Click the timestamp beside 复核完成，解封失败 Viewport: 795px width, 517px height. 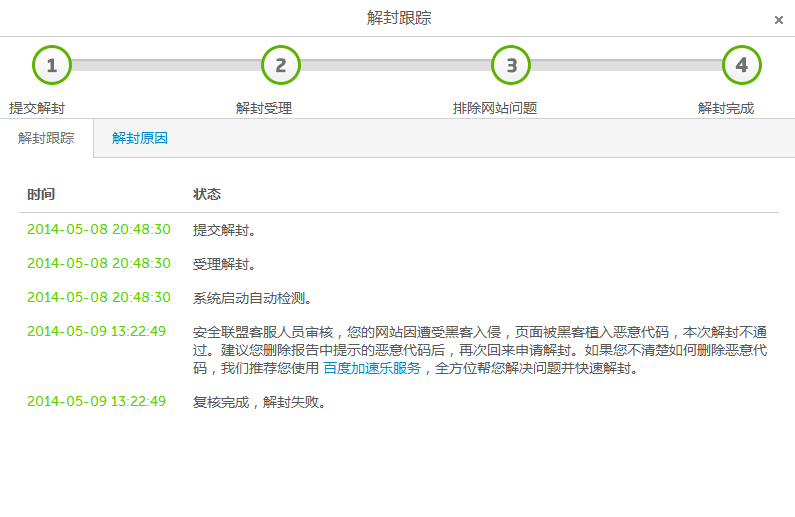[96, 402]
